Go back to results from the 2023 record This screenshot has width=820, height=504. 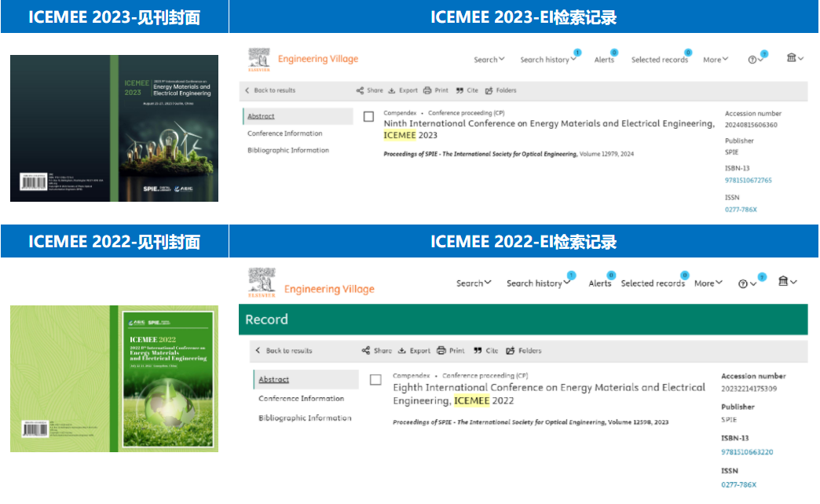click(270, 90)
